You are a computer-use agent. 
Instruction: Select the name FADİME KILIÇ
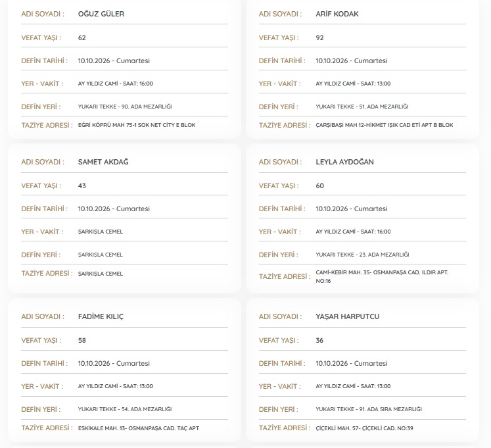coord(101,316)
